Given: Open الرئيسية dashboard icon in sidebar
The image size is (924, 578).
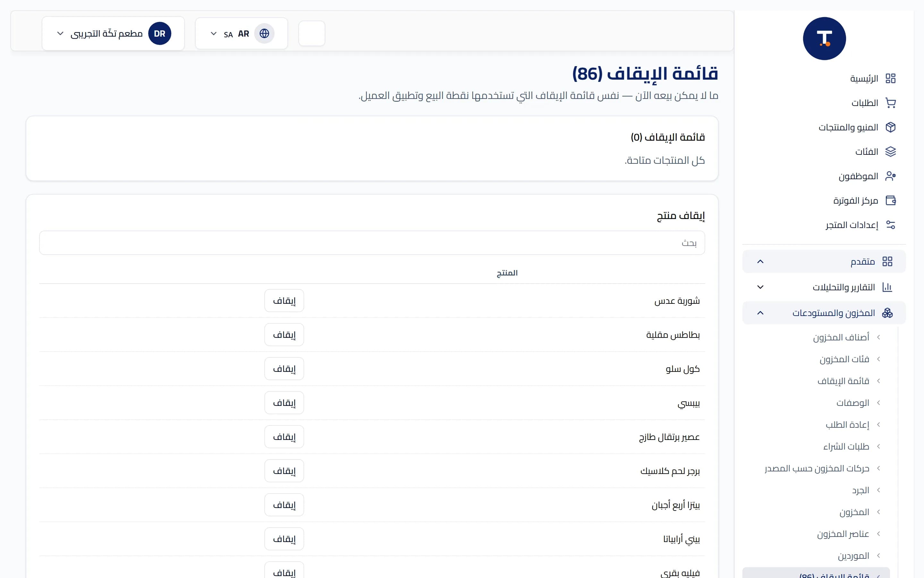Looking at the screenshot, I should (890, 79).
